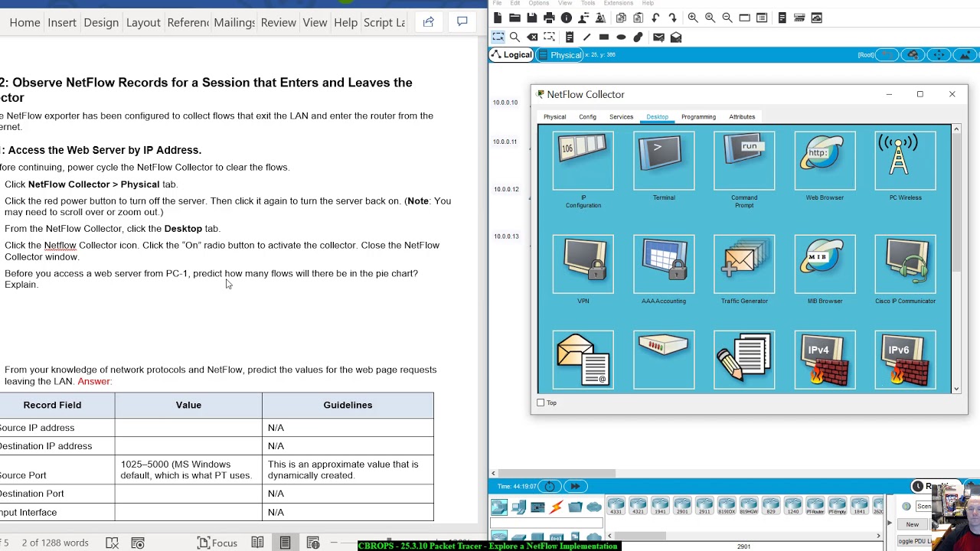
Task: Switch to the Config tab
Action: (x=587, y=117)
